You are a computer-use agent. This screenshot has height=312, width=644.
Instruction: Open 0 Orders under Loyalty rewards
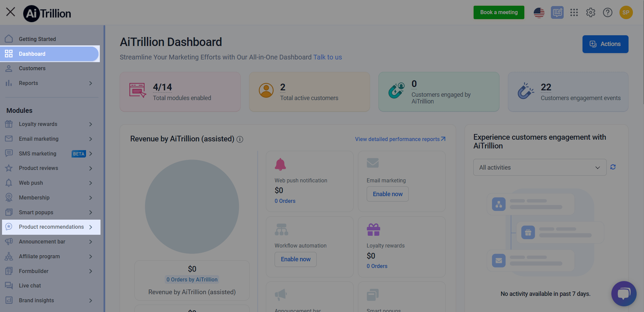pos(377,266)
